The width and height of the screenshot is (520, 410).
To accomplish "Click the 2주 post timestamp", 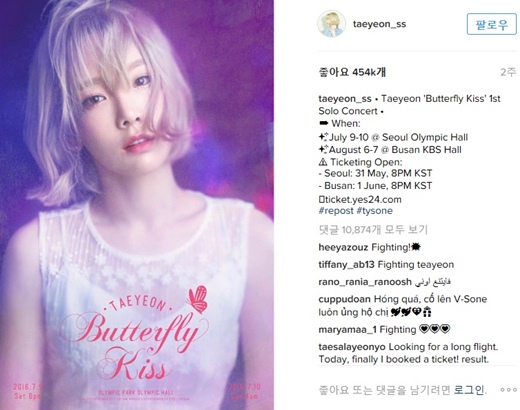I will pos(508,72).
